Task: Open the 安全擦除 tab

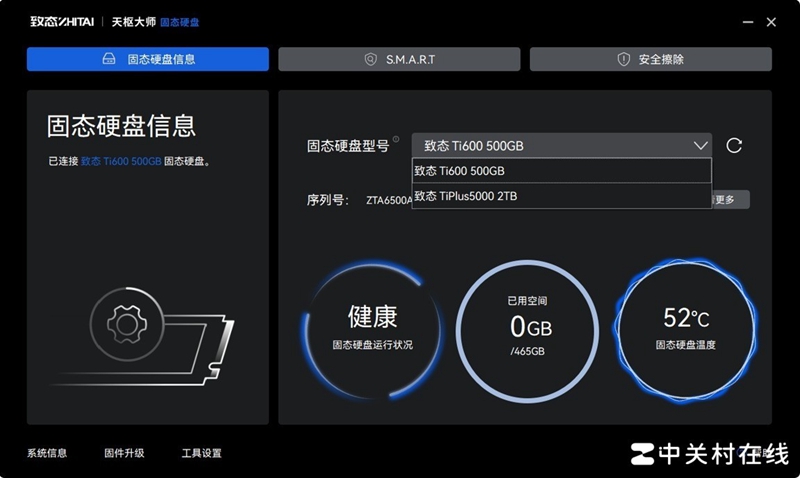Action: (x=651, y=59)
